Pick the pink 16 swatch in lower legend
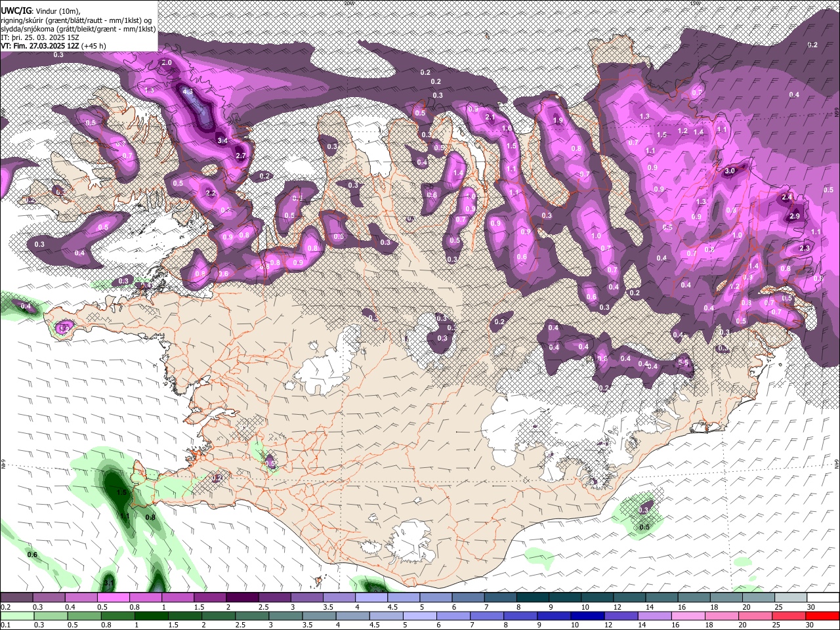This screenshot has width=840, height=630. coord(688,616)
